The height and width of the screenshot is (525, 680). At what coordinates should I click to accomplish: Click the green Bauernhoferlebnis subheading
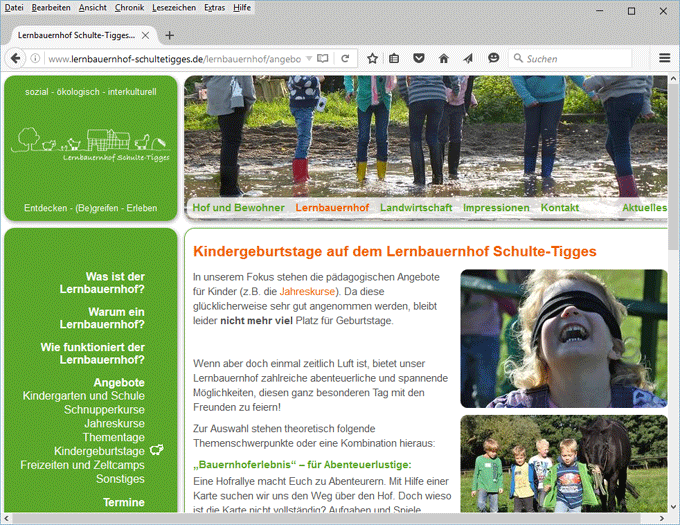302,465
